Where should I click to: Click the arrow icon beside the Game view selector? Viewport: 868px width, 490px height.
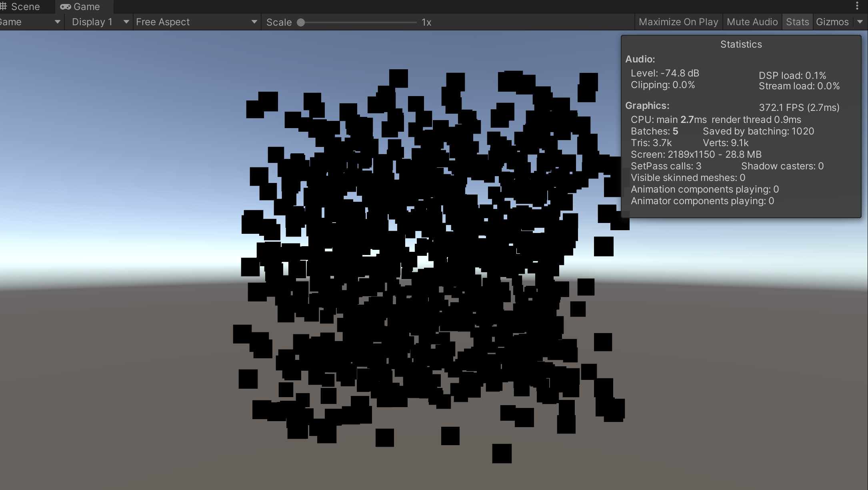click(57, 22)
